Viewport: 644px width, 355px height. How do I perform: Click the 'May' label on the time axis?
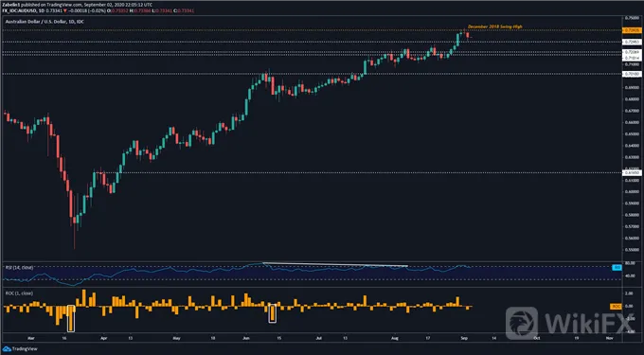tap(176, 339)
